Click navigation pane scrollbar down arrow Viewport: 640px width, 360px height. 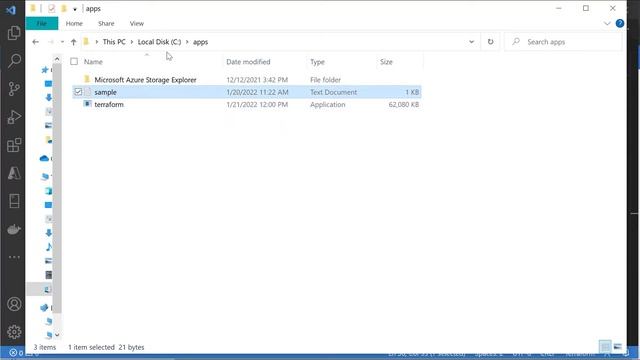tap(57, 335)
